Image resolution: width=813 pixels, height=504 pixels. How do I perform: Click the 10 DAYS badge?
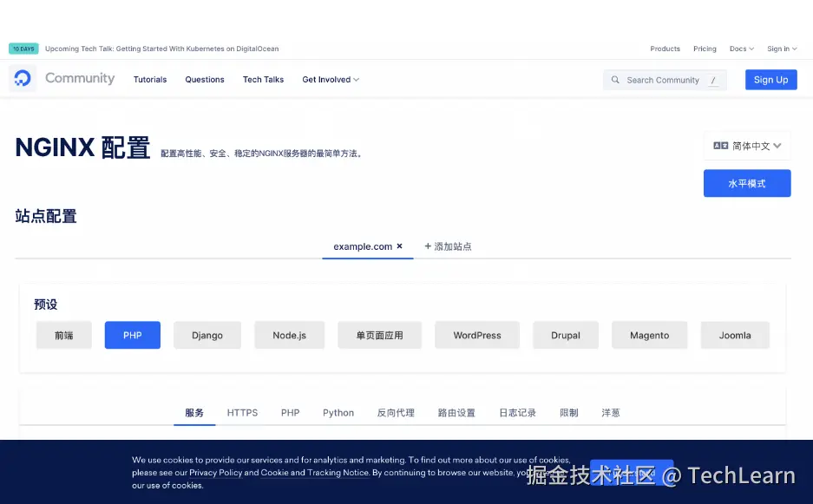click(23, 49)
